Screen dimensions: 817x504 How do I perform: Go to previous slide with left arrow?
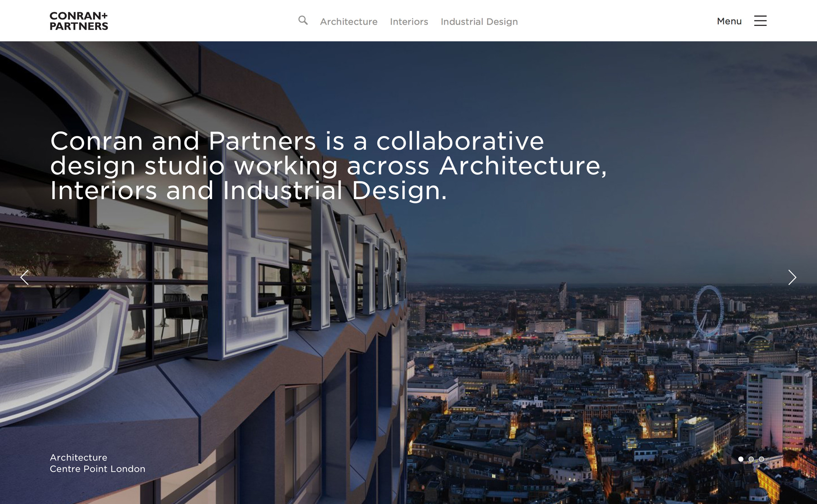(x=25, y=277)
